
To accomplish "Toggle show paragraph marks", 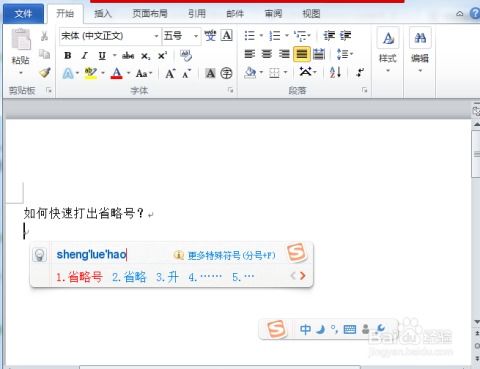I will coord(360,72).
